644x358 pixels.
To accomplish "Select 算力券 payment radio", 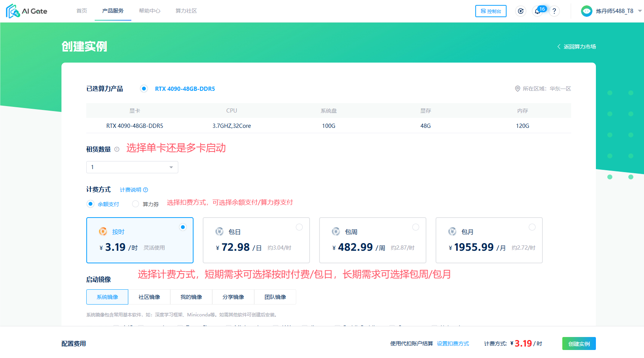I will click(x=136, y=204).
